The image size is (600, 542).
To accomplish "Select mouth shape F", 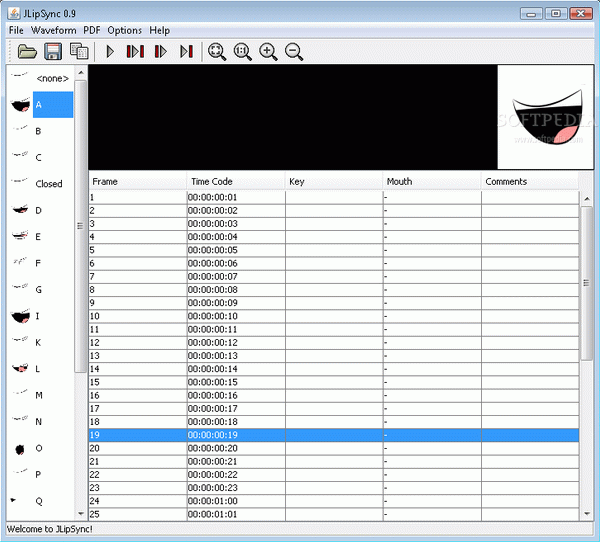I will point(41,263).
